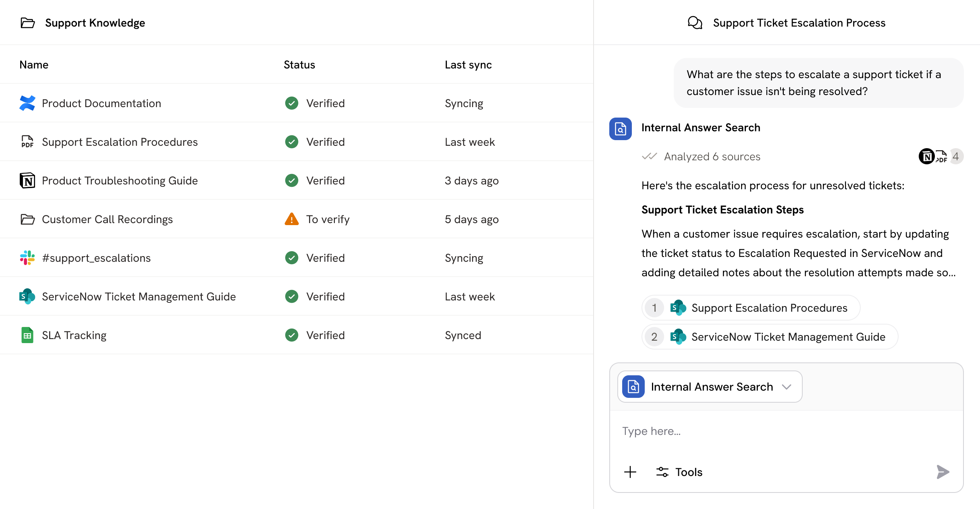Expand the 4-source citation badge
Image resolution: width=980 pixels, height=509 pixels.
(956, 156)
